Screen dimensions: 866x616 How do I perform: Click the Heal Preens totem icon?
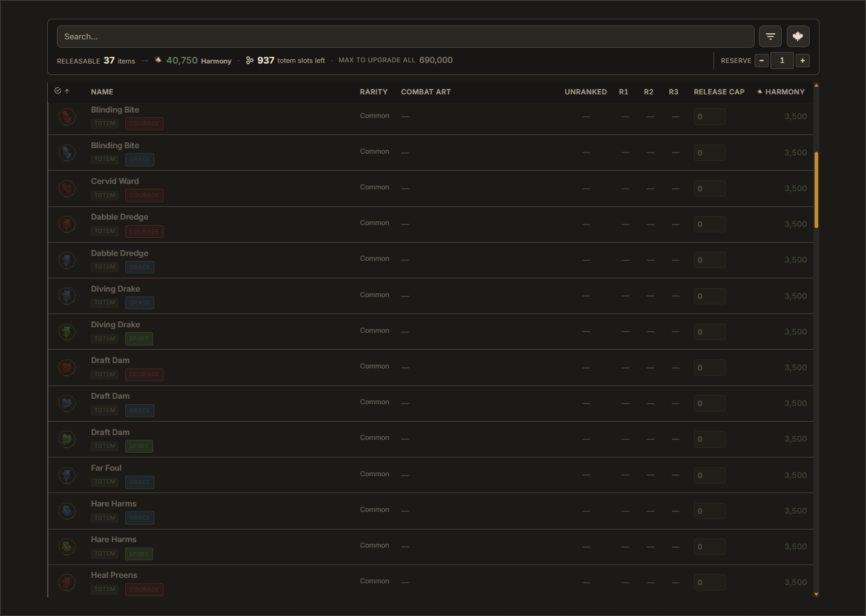point(67,582)
